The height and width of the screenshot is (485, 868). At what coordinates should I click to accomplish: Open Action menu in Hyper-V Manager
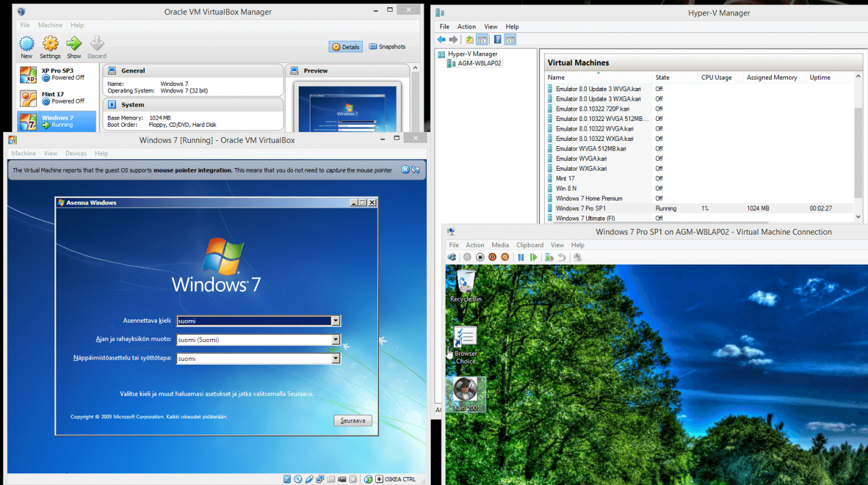466,27
